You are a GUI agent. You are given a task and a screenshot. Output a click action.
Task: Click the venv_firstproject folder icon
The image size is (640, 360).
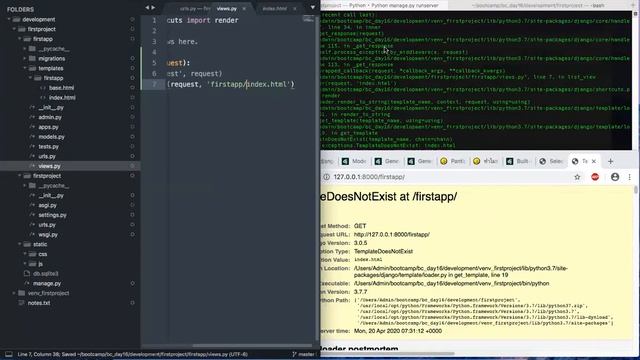click(x=22, y=293)
